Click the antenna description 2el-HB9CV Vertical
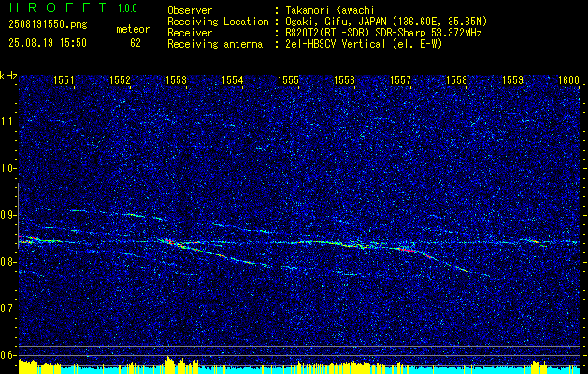588x374 pixels. click(x=336, y=44)
